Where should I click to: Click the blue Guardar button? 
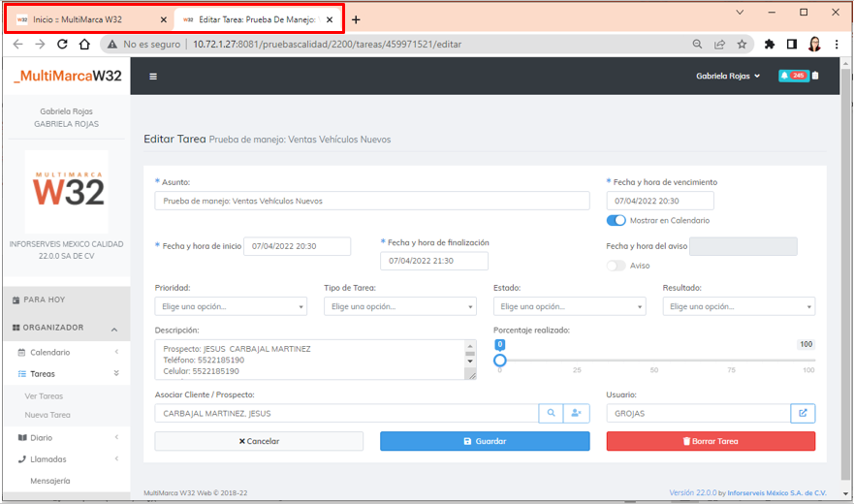click(x=485, y=441)
